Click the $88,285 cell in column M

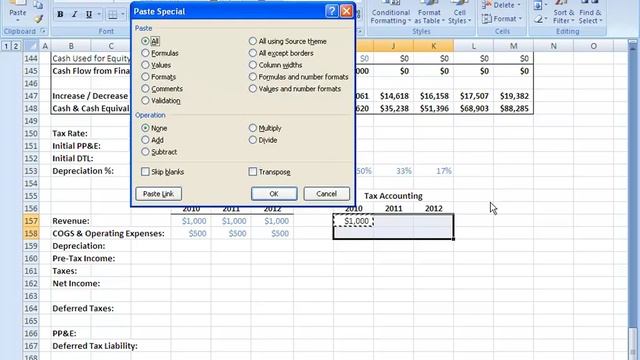tap(513, 109)
